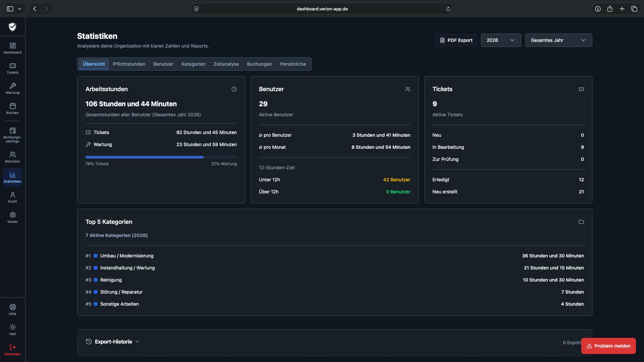The height and width of the screenshot is (362, 644).
Task: Open a new browser tab
Action: point(622,9)
